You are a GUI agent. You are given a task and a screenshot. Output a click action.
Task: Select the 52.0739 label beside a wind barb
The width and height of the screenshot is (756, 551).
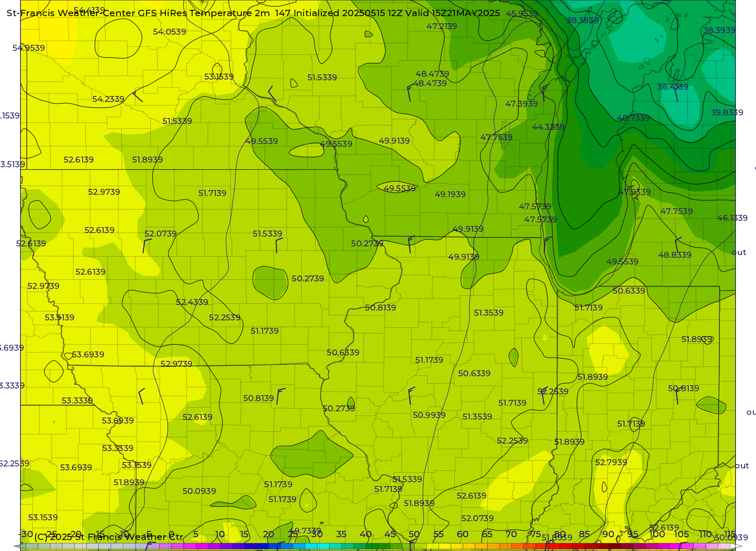[x=161, y=234]
